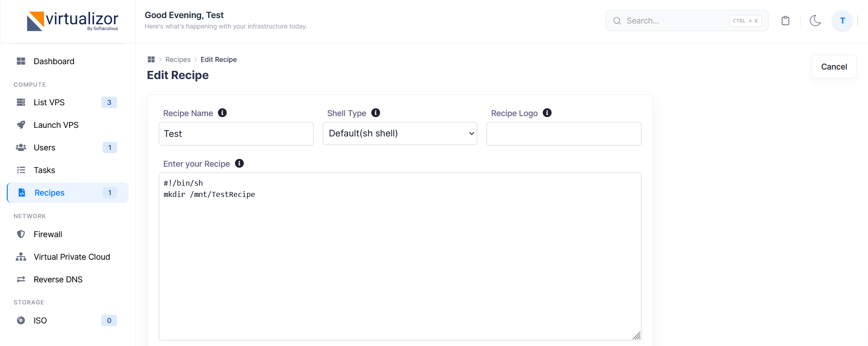Image resolution: width=868 pixels, height=346 pixels.
Task: Open Firewall settings in sidebar
Action: point(68,234)
